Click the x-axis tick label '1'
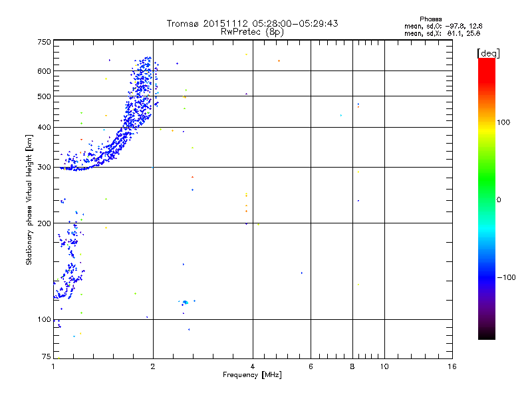Screen dimensions: 532x399 click(53, 366)
